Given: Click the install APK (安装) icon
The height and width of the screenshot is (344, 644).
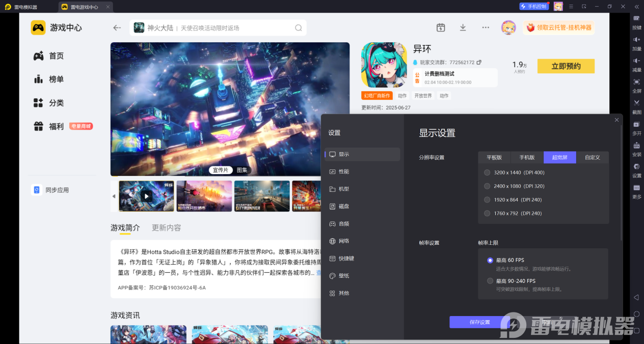Looking at the screenshot, I should [x=636, y=146].
